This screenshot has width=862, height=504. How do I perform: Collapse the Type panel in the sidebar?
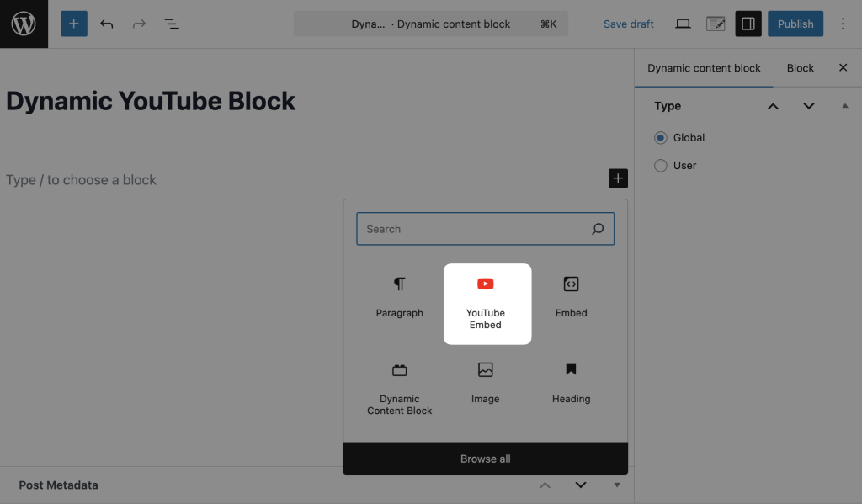[x=845, y=105]
